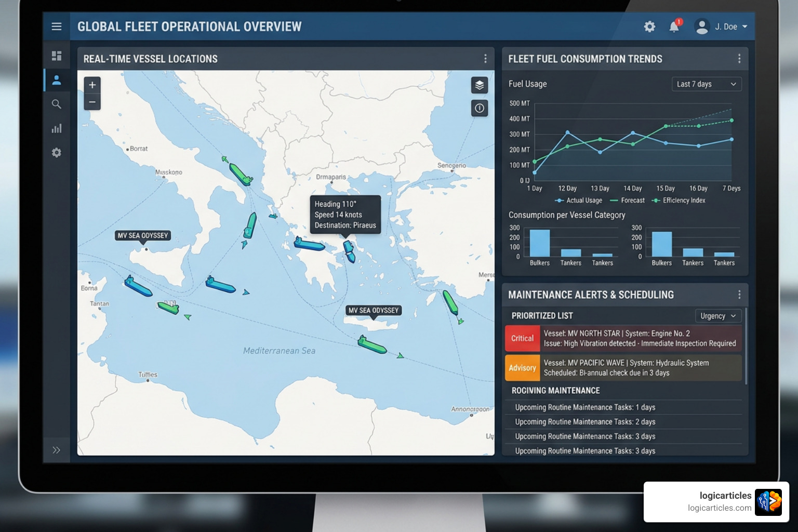Select the vessel under the heading tooltip
This screenshot has height=532, width=798.
[349, 251]
